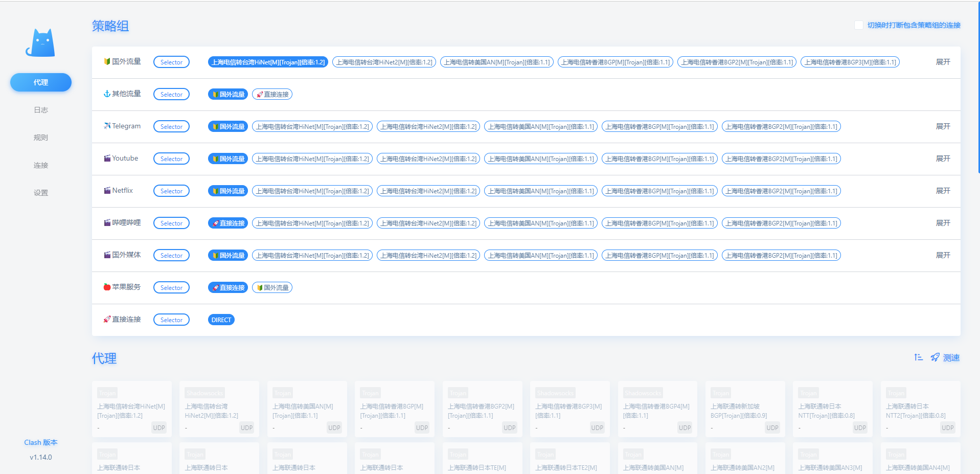Click the beginner mark icon on the 国外流量 group

pos(107,61)
